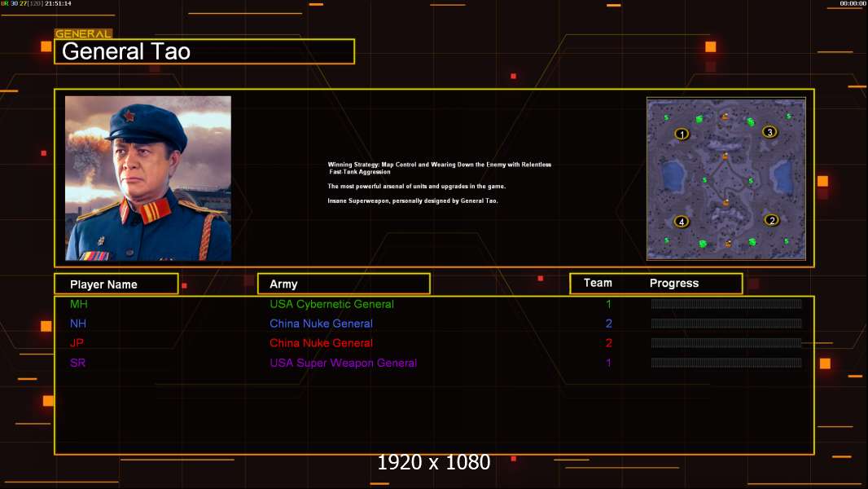
Task: Select player NH in the list
Action: click(78, 324)
